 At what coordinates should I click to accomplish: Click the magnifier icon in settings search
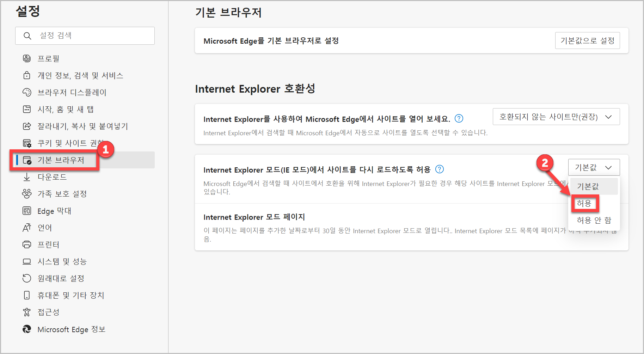27,36
